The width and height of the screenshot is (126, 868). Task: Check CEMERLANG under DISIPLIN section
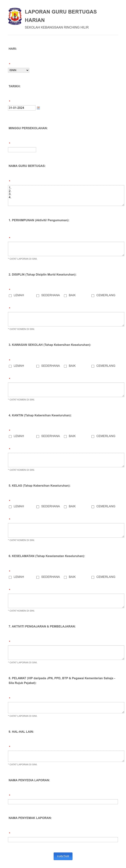point(93,296)
